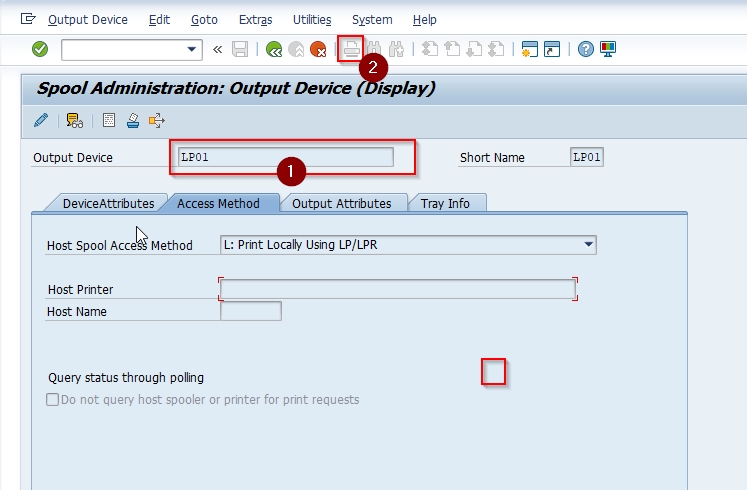Open the Goto menu
The width and height of the screenshot is (747, 490).
204,20
